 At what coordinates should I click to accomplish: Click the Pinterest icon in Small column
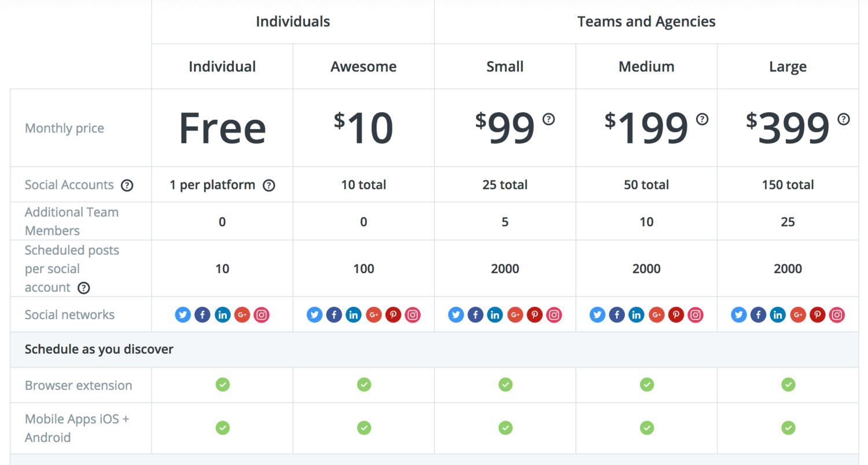(535, 315)
